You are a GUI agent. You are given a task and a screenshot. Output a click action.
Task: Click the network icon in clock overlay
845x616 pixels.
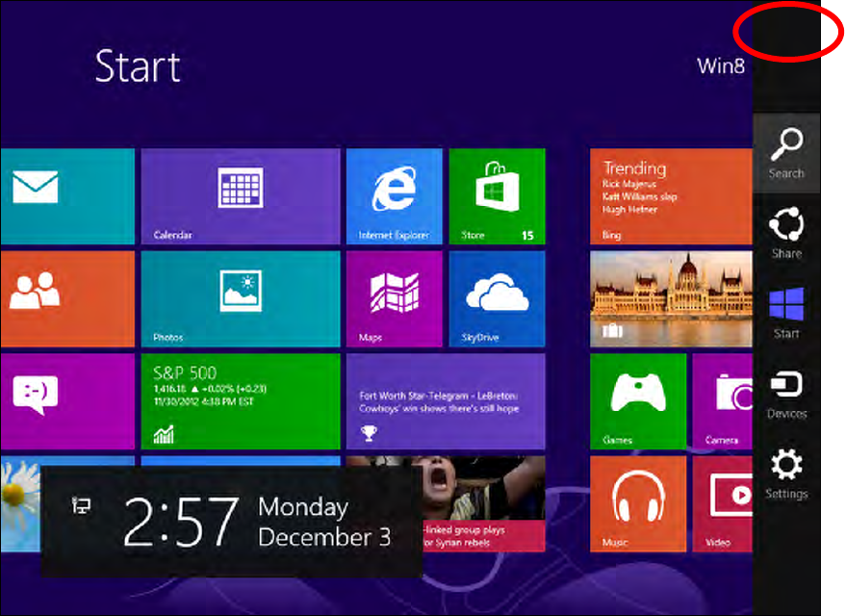click(x=82, y=505)
